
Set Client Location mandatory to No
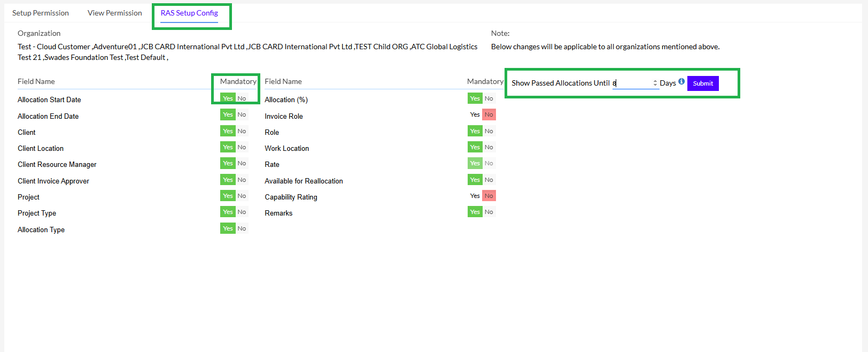pyautogui.click(x=242, y=147)
